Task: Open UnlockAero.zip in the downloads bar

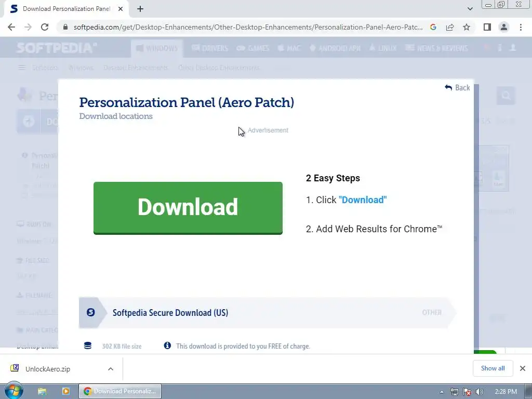Action: pos(47,369)
